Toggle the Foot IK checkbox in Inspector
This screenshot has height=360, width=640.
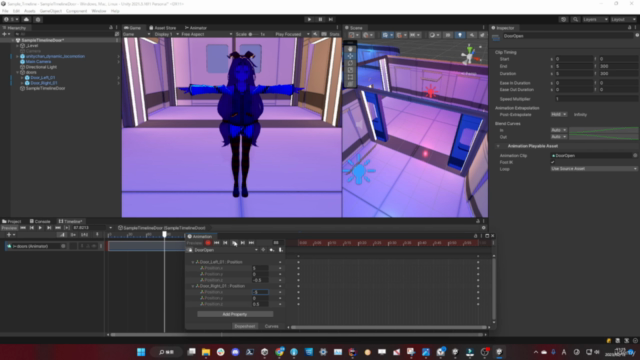click(x=553, y=162)
